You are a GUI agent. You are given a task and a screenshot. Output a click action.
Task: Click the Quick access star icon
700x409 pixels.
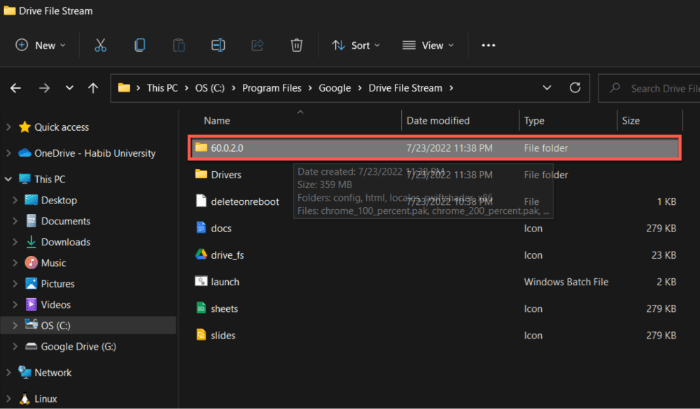(x=25, y=127)
